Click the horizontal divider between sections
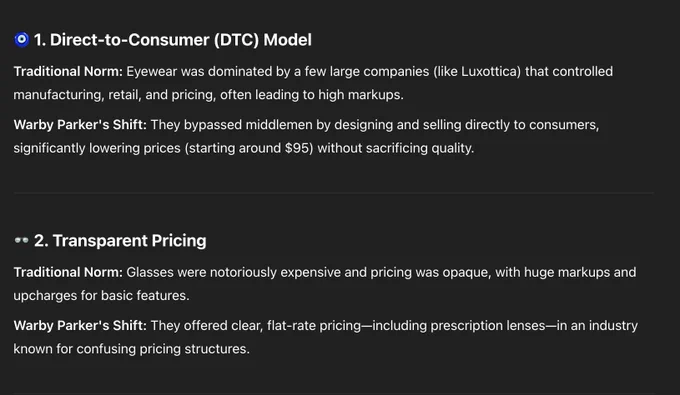 pyautogui.click(x=333, y=193)
